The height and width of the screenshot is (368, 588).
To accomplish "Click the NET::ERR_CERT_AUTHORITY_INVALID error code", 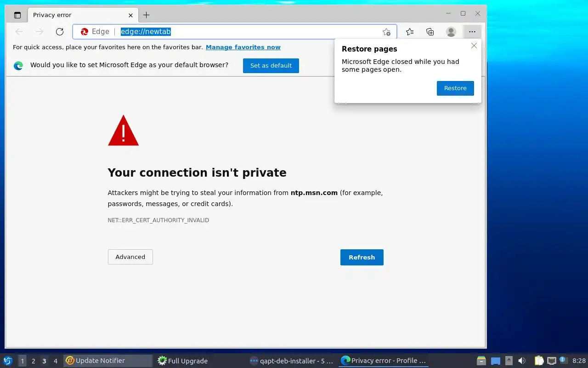I will click(158, 220).
